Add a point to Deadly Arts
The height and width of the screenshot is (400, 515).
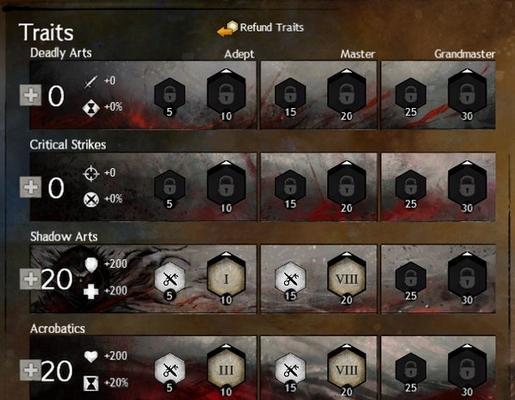(30, 95)
